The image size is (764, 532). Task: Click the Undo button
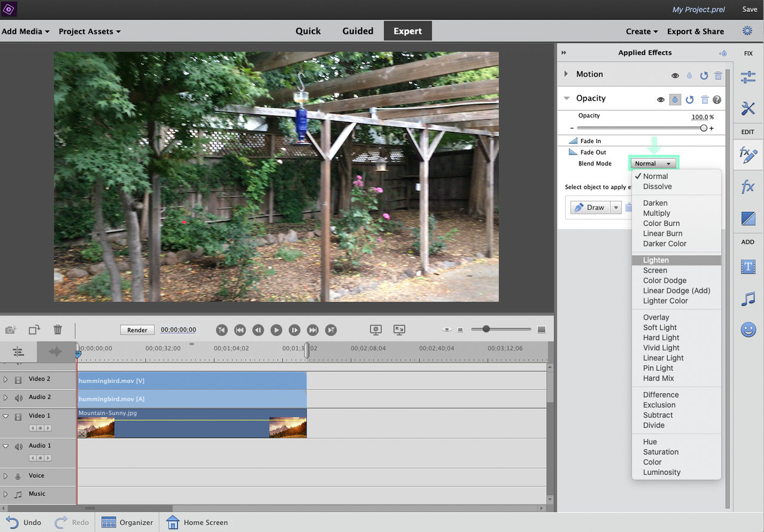(x=24, y=522)
